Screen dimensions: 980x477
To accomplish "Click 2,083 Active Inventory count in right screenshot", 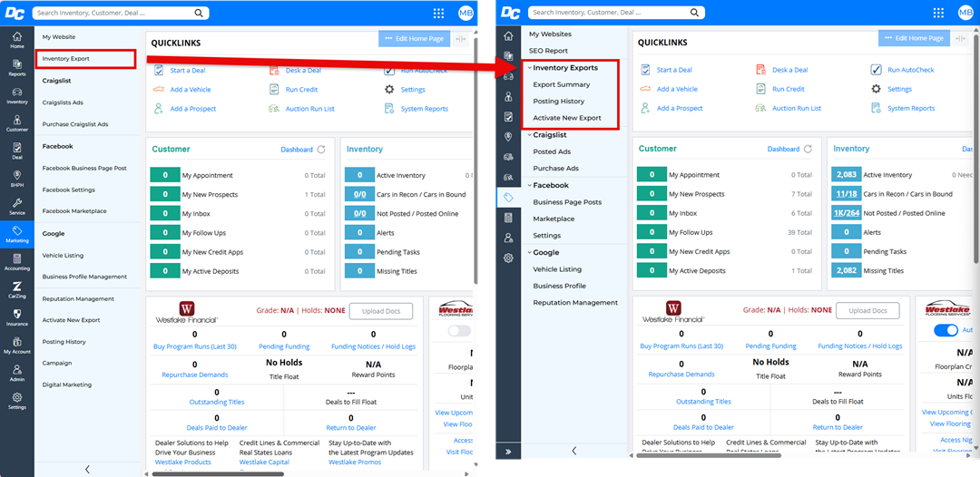I will point(846,175).
